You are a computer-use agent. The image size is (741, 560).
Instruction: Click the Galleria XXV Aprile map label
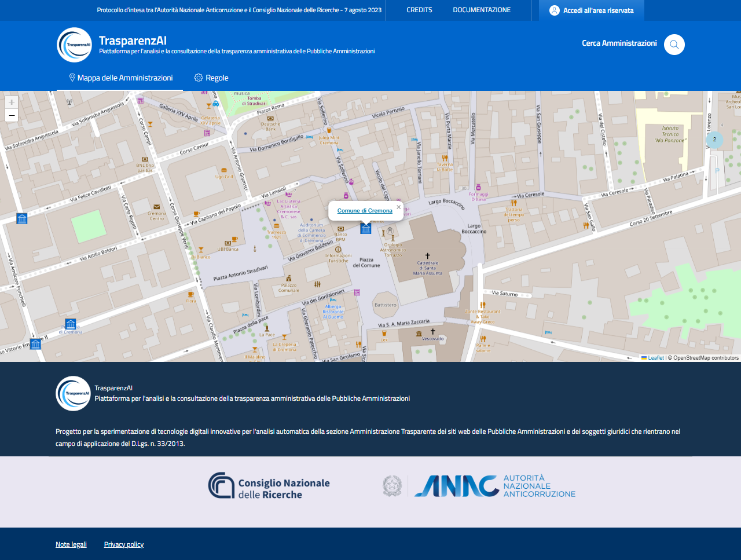(x=179, y=112)
